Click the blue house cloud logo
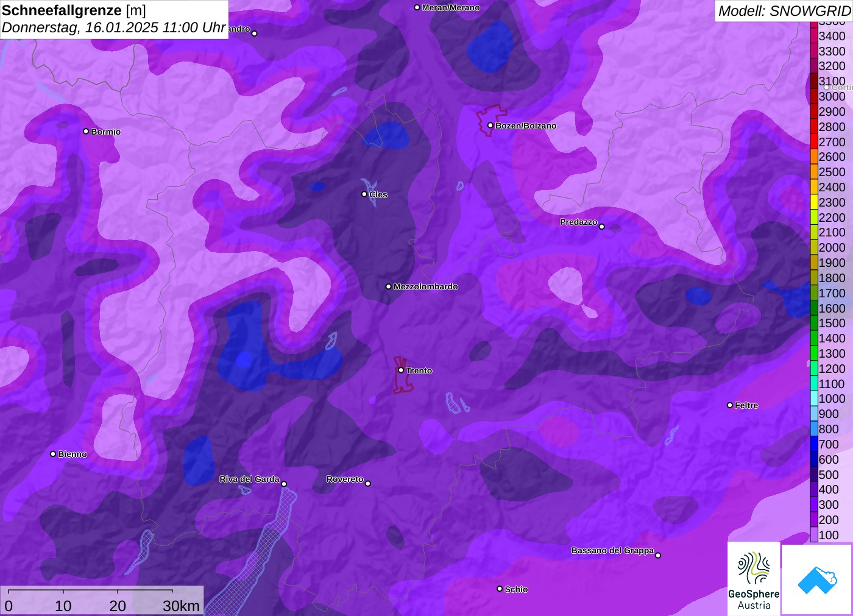The height and width of the screenshot is (616, 853). [817, 579]
